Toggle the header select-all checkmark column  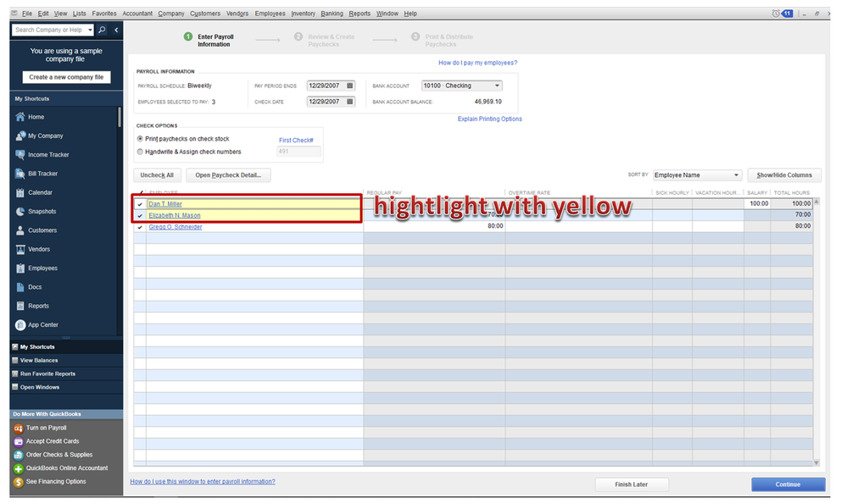(141, 192)
